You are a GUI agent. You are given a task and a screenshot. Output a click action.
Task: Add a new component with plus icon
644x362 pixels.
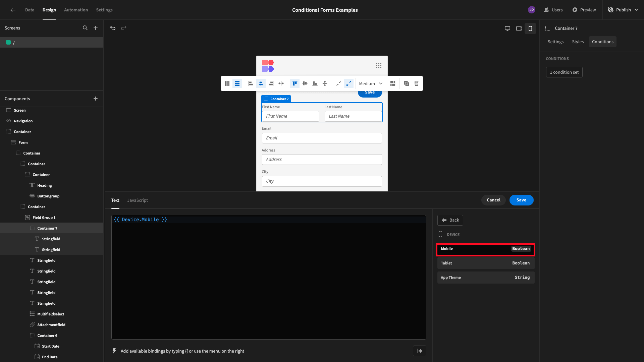96,99
